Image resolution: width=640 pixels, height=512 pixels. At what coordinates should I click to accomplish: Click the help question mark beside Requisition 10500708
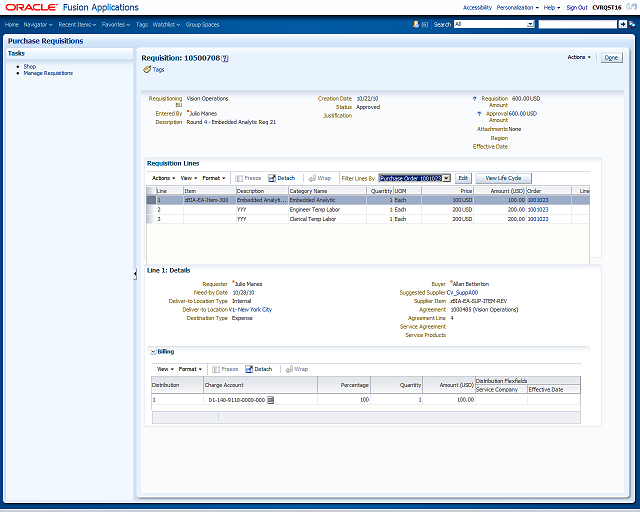pos(225,59)
